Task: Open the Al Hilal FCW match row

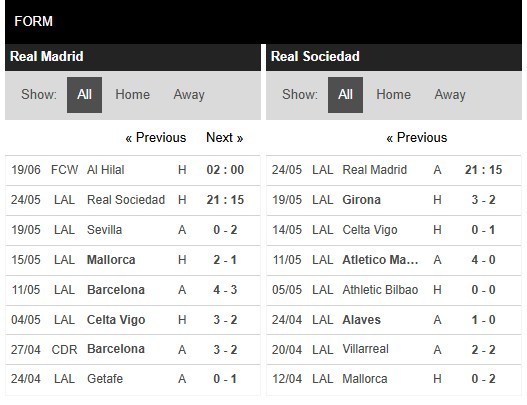Action: coord(133,170)
